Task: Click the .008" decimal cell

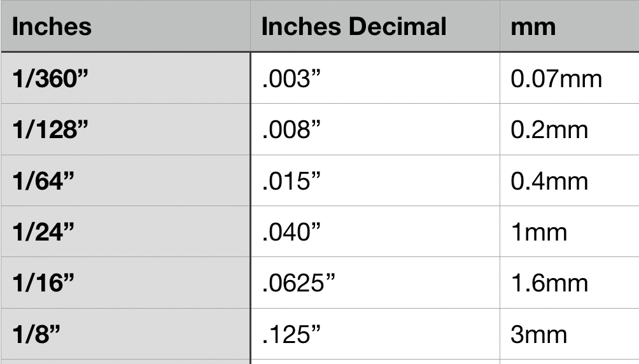Action: click(x=291, y=130)
